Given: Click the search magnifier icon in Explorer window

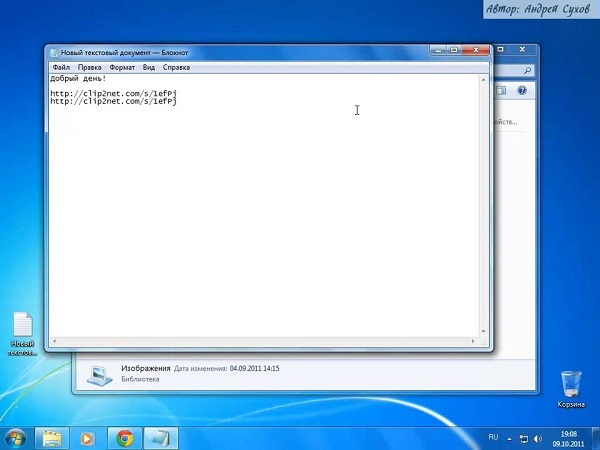Looking at the screenshot, I should (x=527, y=70).
